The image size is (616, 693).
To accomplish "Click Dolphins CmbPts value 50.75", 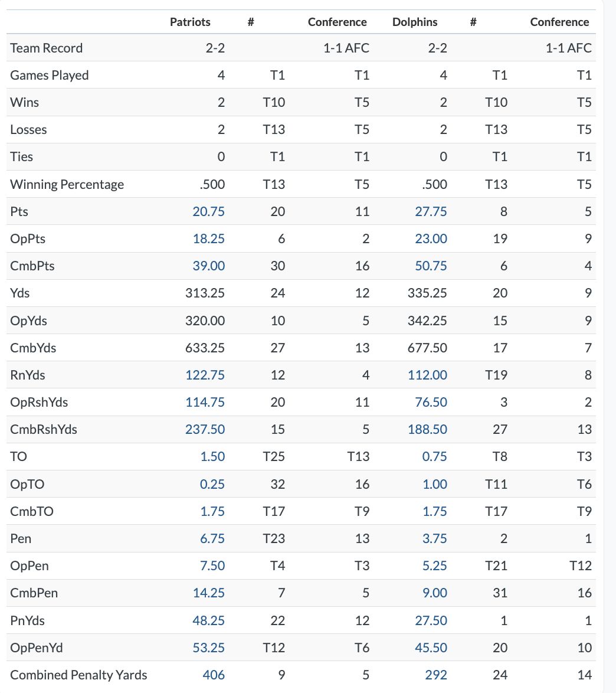I will [x=431, y=266].
